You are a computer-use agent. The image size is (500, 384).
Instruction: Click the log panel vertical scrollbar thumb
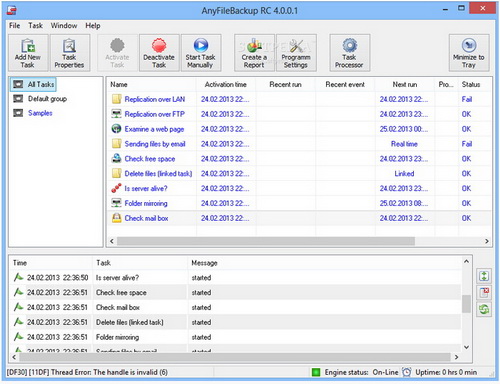466,304
